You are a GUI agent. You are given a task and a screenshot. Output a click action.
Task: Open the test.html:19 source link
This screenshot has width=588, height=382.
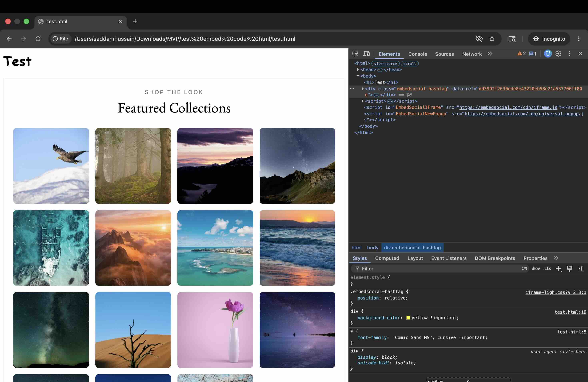coord(570,312)
